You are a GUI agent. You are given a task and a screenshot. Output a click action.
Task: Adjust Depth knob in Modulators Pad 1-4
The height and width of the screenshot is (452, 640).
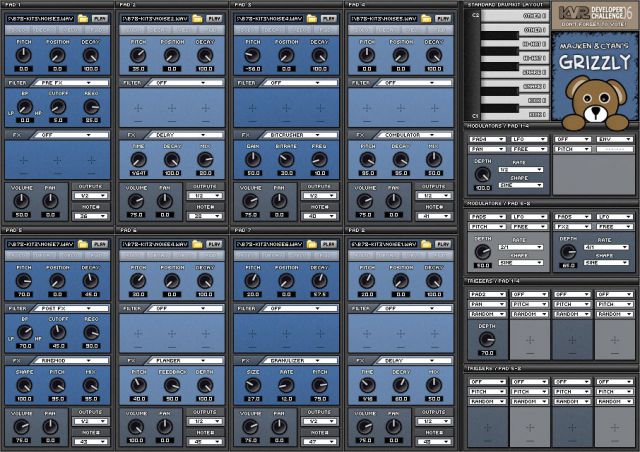483,175
